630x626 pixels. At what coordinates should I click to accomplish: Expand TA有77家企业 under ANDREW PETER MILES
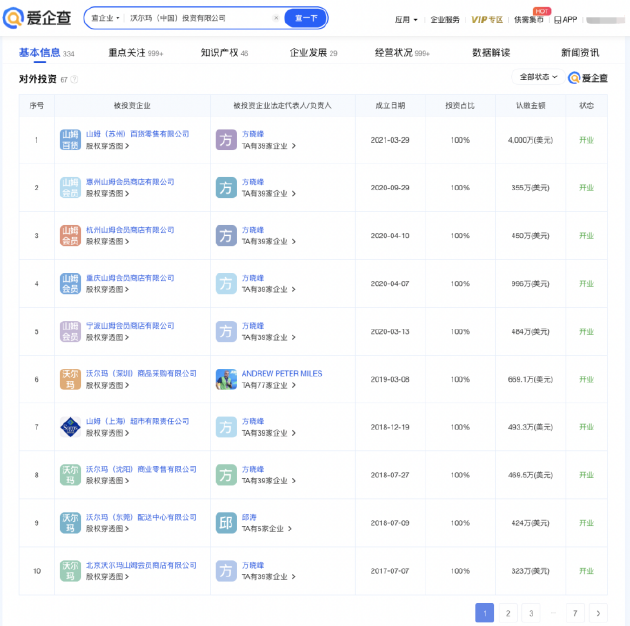click(x=268, y=385)
